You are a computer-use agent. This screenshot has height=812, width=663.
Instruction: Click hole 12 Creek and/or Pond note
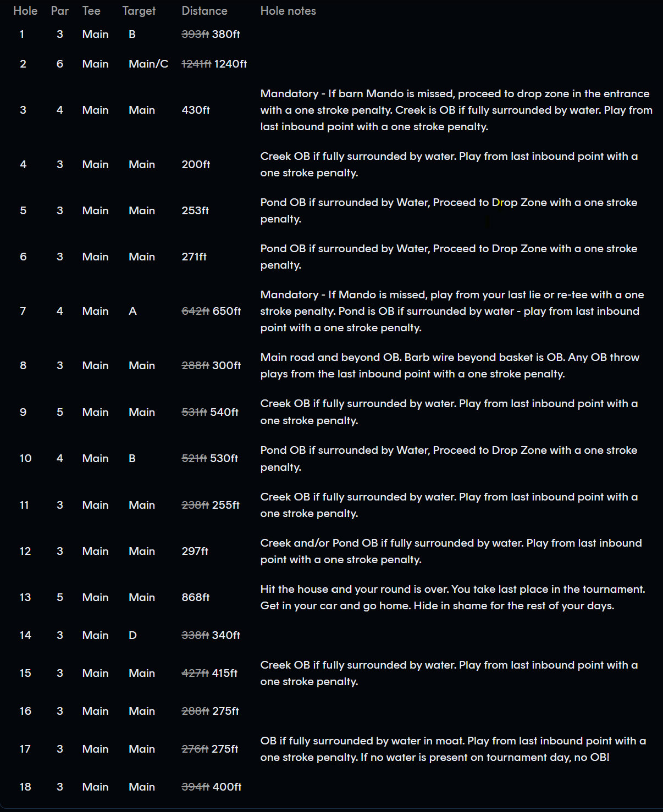tap(451, 551)
